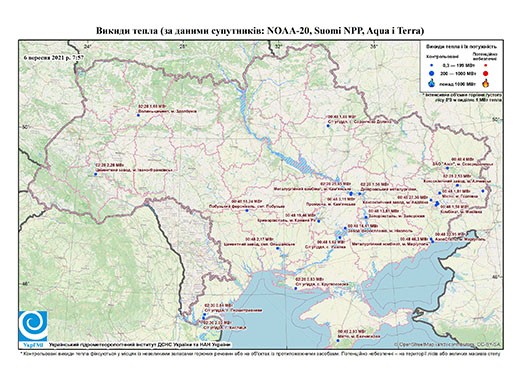
Task: Click the Zaporizhzhia marker dot
Action: pos(366,217)
